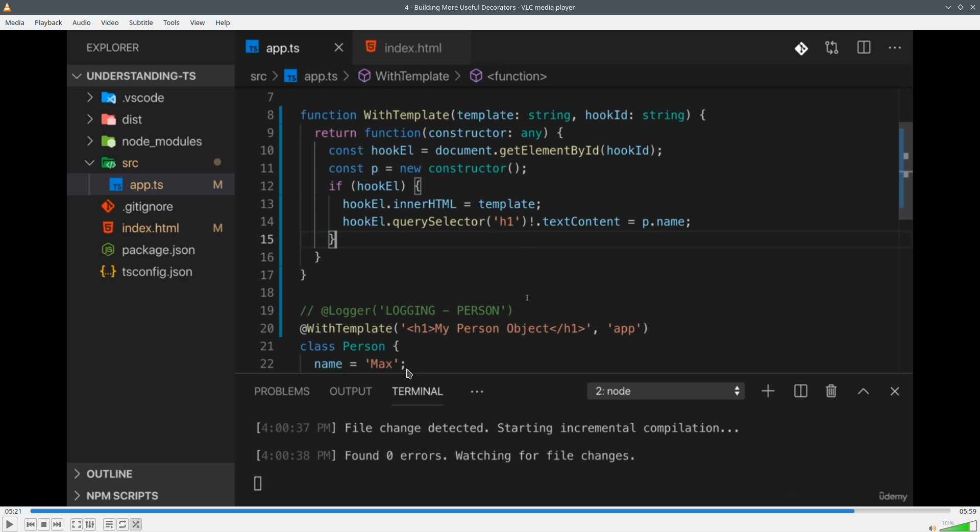The image size is (980, 532).
Task: Stop playback with the stop button
Action: pos(44,524)
